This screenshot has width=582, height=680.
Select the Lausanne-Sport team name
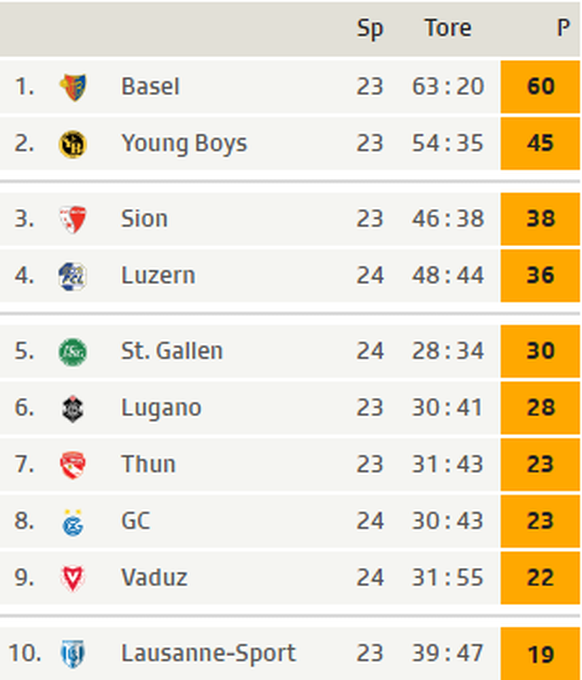tap(209, 653)
